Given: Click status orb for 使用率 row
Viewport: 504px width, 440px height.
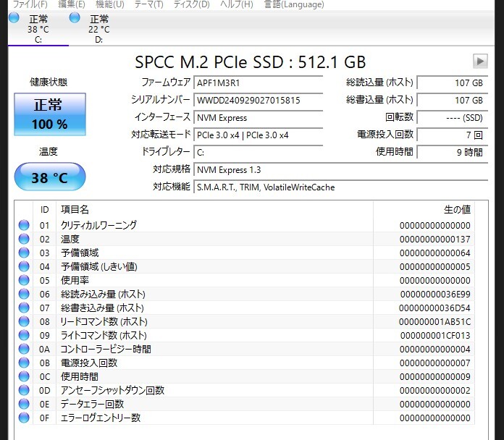Looking at the screenshot, I should (24, 280).
